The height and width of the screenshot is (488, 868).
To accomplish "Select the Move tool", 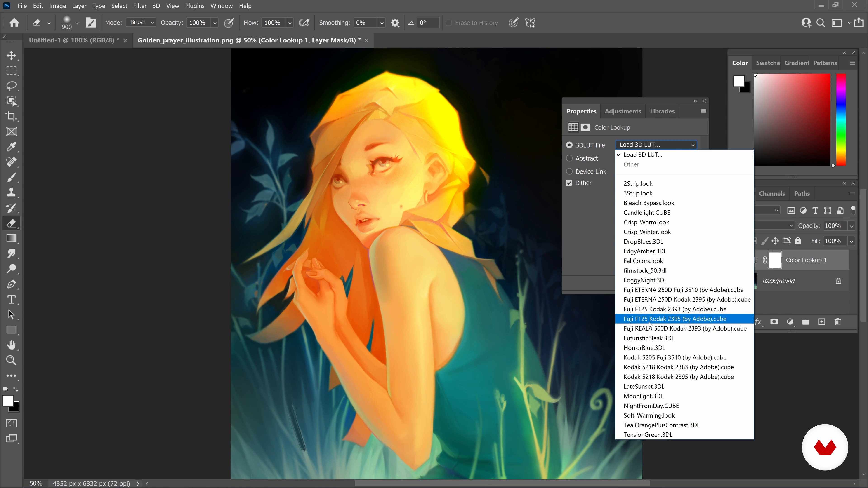I will [x=12, y=56].
